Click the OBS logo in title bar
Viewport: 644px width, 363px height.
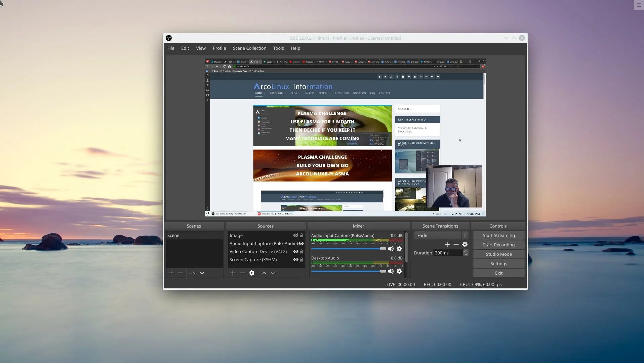169,38
